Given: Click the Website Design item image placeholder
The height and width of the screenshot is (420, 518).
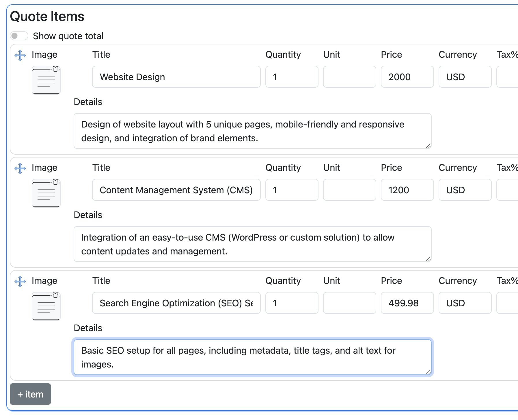Looking at the screenshot, I should pos(46,80).
